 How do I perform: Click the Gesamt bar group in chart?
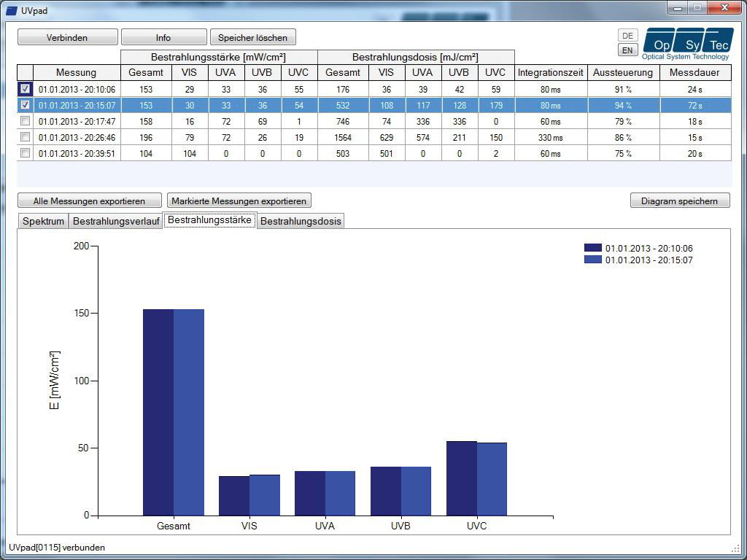(174, 413)
